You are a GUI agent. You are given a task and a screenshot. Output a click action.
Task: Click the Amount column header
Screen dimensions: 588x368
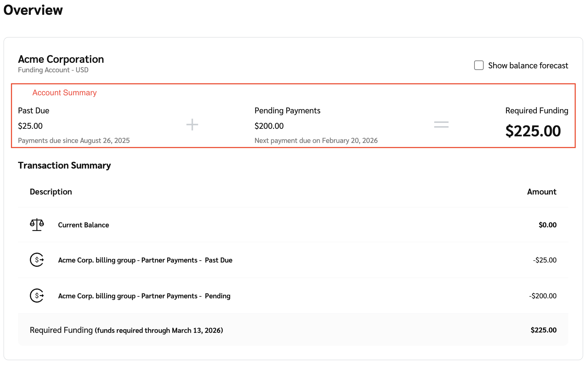pos(541,192)
